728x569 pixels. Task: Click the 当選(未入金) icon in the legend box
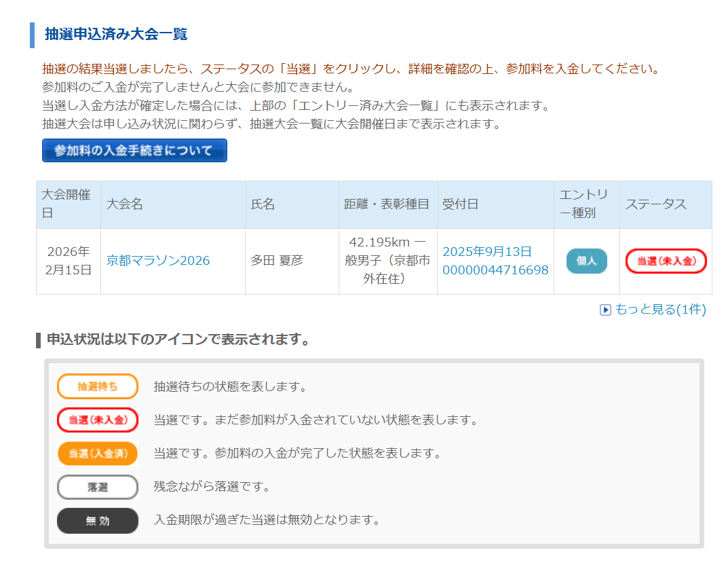[97, 420]
